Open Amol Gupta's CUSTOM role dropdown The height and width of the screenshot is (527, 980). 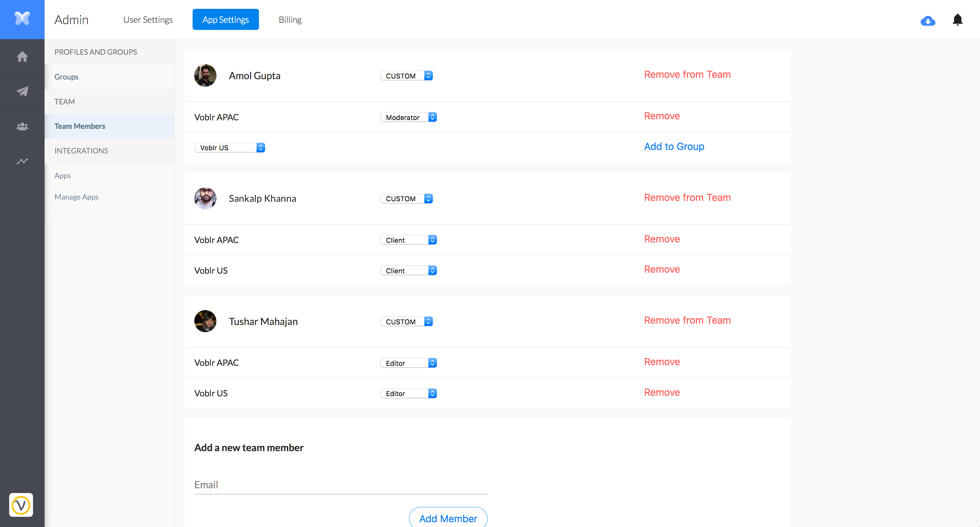tap(406, 76)
